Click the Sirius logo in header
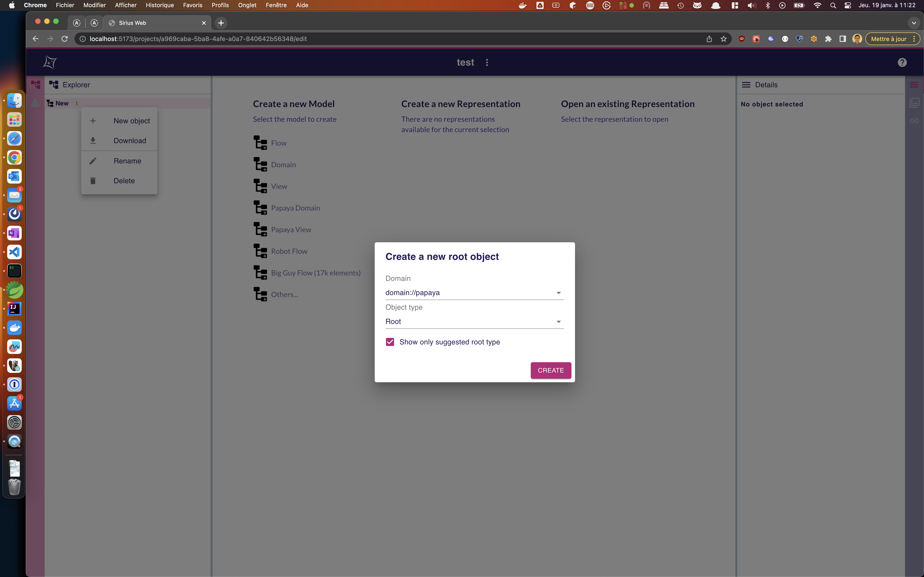 pyautogui.click(x=50, y=62)
